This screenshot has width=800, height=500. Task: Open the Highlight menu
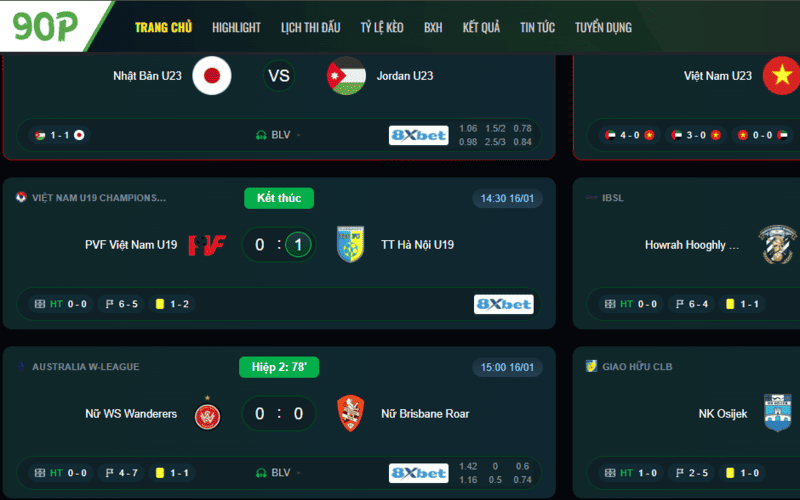236,28
